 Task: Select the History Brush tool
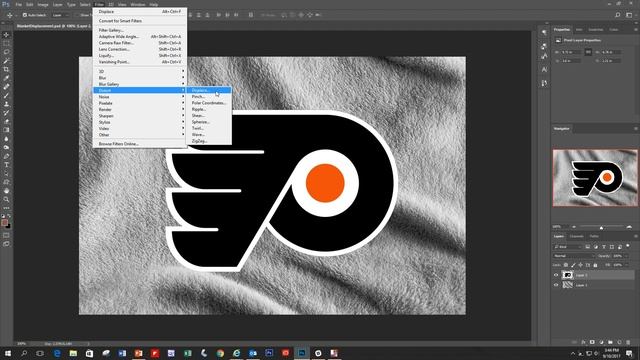coord(6,113)
